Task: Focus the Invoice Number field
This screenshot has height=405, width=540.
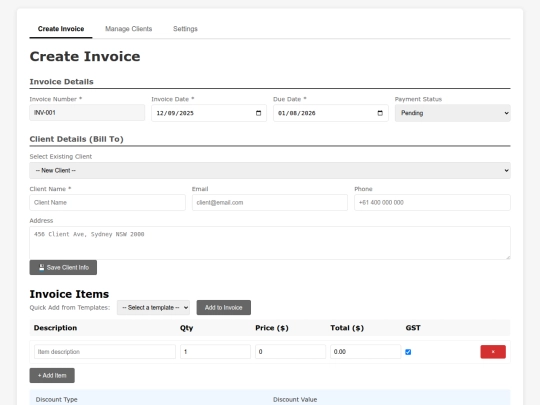Action: click(87, 113)
